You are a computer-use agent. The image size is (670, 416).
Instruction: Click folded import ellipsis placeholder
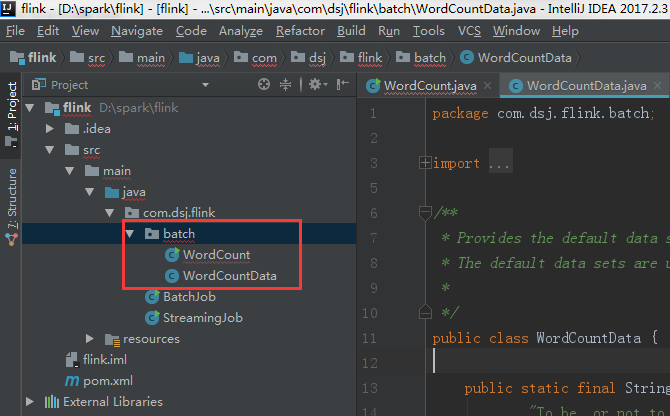[x=500, y=163]
